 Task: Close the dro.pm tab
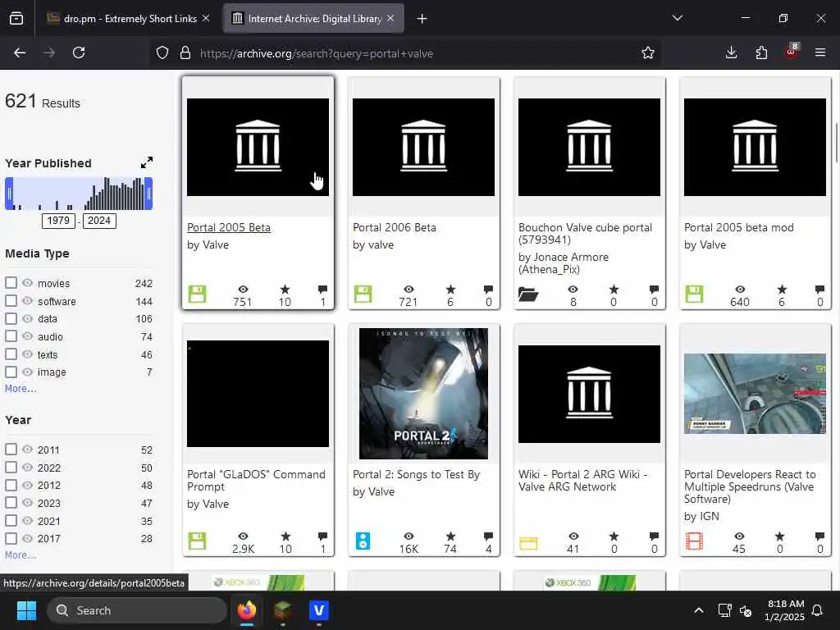point(206,18)
